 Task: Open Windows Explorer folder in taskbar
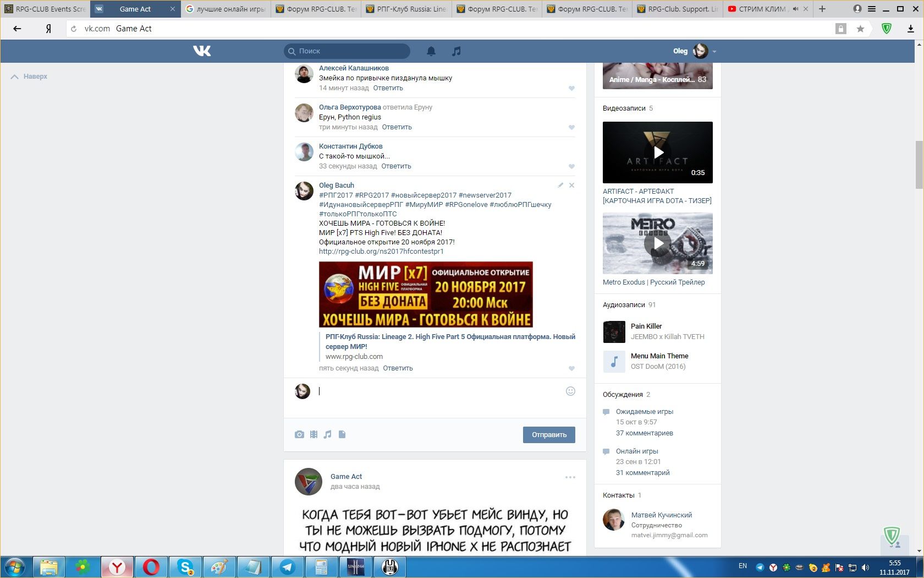point(49,567)
